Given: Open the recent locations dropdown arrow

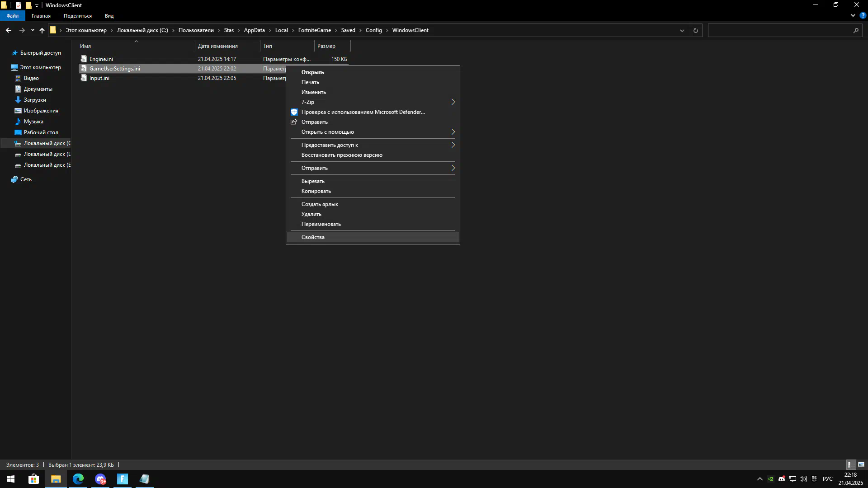Looking at the screenshot, I should (33, 30).
